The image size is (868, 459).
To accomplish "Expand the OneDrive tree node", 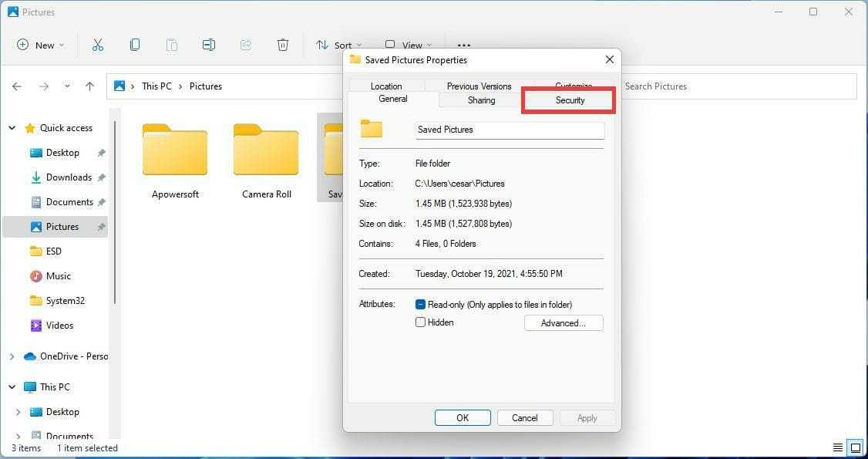I will pos(12,356).
